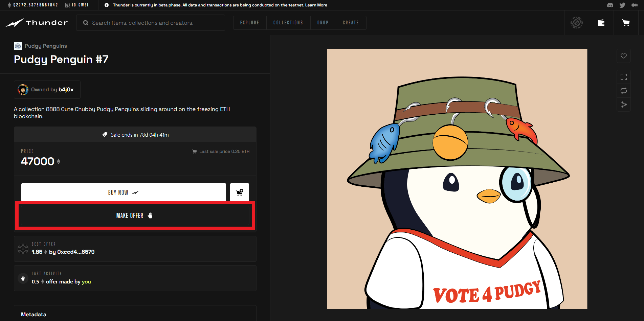The image size is (644, 321).
Task: Click the Make Offer button
Action: coord(135,215)
